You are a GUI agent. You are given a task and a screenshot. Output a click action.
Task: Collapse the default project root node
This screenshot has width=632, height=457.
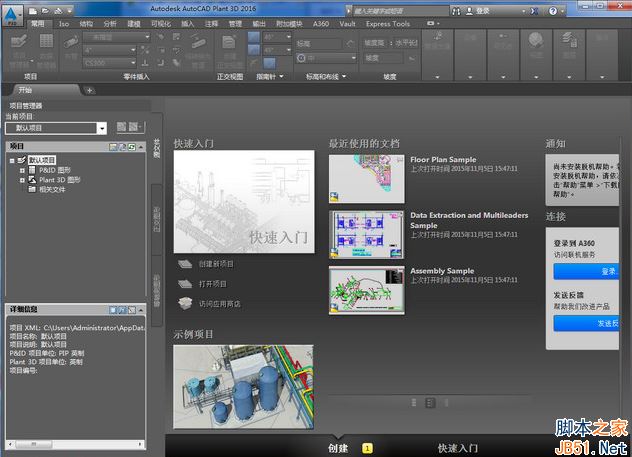click(x=11, y=160)
